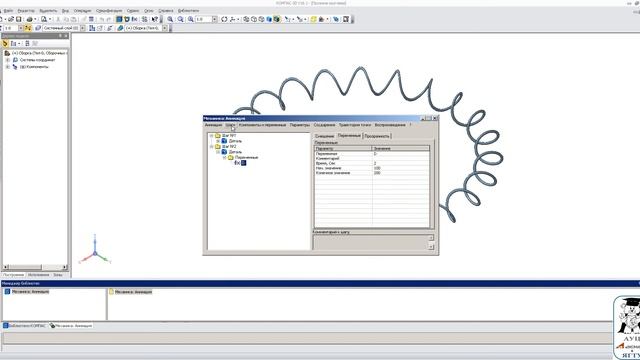Select the Исполнения tab below the model tree
This screenshot has height=360, width=640.
click(38, 275)
